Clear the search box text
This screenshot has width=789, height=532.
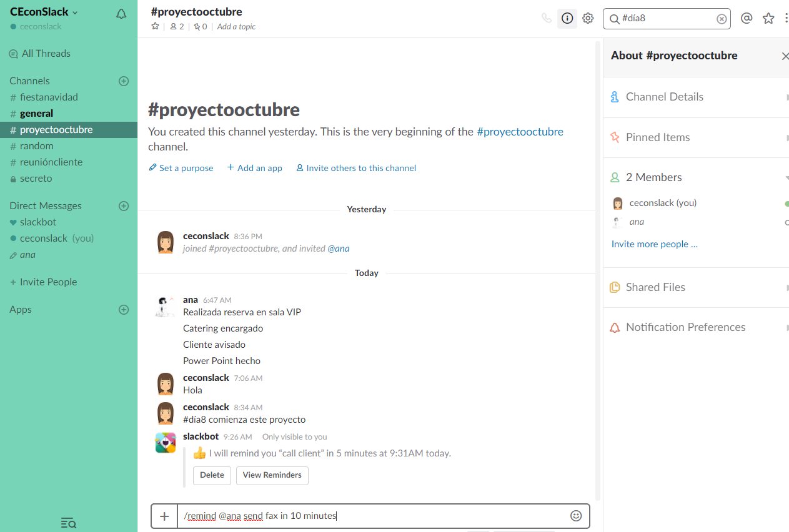[x=722, y=19]
